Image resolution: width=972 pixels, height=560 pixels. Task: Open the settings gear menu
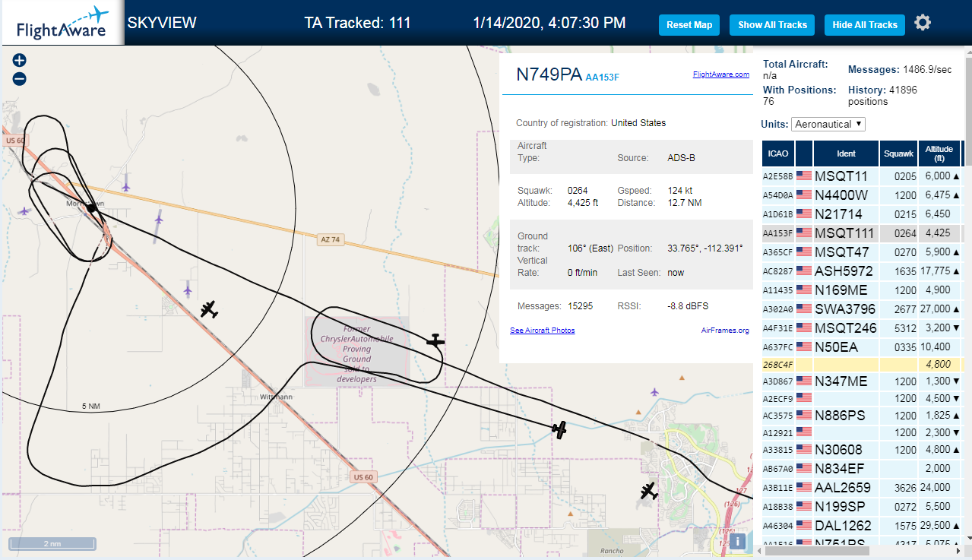click(x=923, y=23)
